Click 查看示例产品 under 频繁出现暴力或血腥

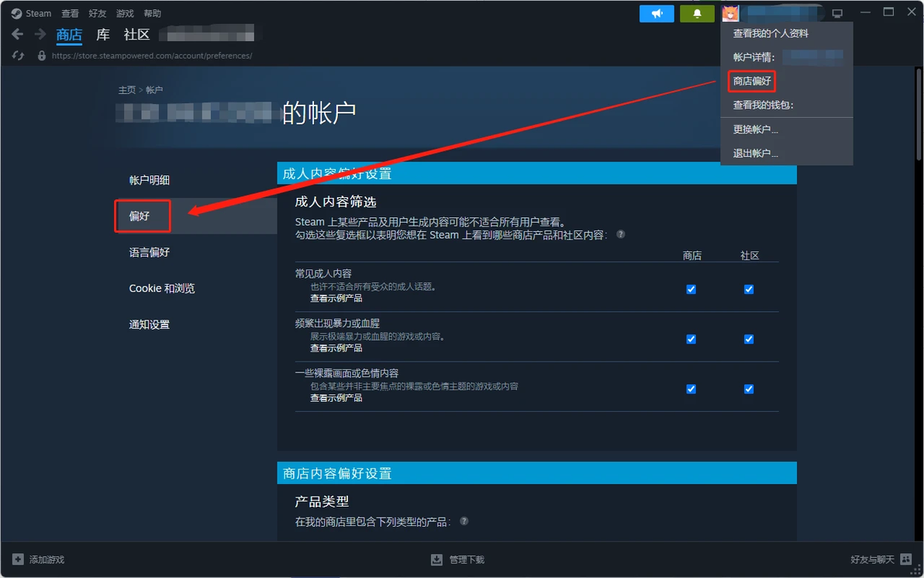pos(336,348)
